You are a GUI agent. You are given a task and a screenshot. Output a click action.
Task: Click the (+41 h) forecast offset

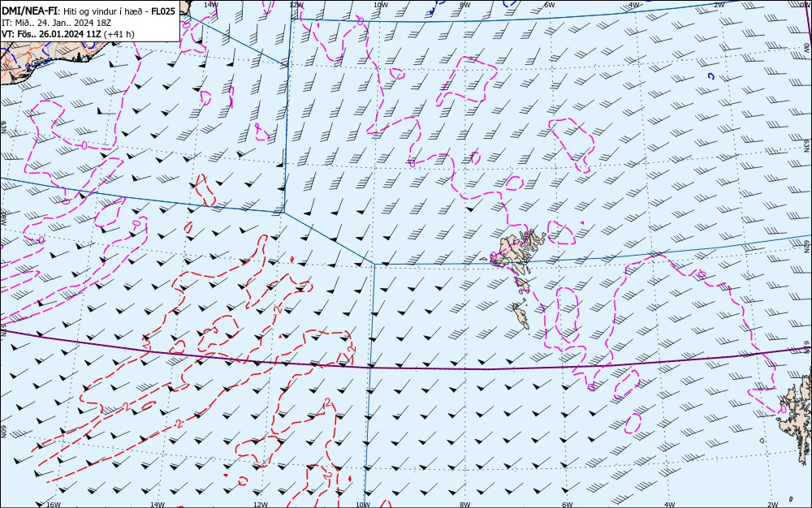point(119,34)
